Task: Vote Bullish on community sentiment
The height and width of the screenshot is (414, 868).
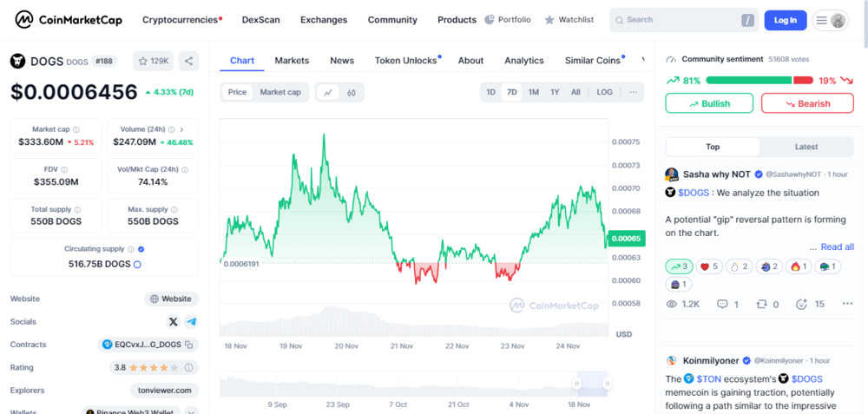Action: click(x=709, y=103)
